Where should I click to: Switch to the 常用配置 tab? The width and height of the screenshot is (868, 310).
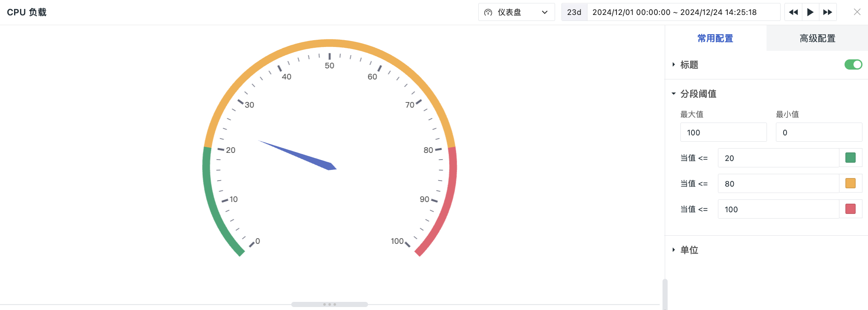coord(715,38)
